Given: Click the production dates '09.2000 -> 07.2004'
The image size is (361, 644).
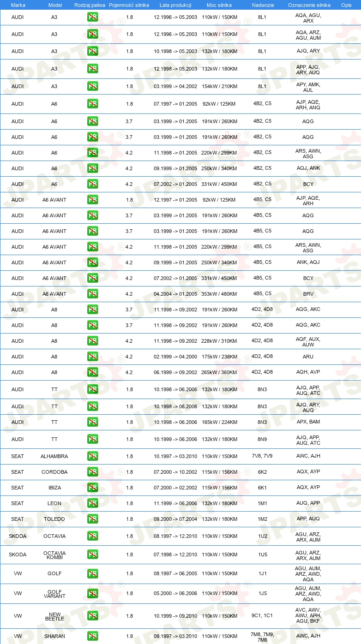Looking at the screenshot, I should pyautogui.click(x=175, y=519).
